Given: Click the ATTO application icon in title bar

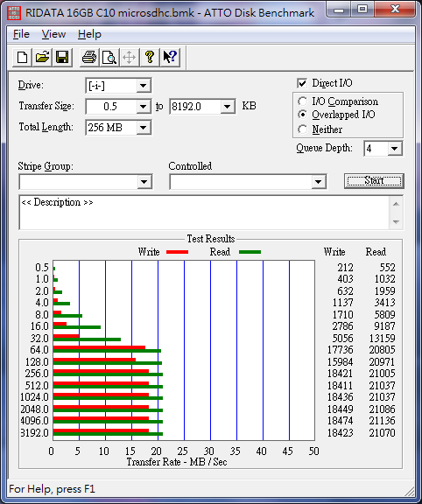Looking at the screenshot, I should (x=14, y=13).
